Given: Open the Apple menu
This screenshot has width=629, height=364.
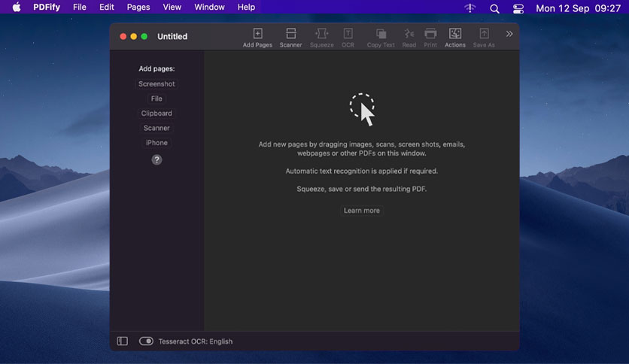Looking at the screenshot, I should click(x=17, y=8).
